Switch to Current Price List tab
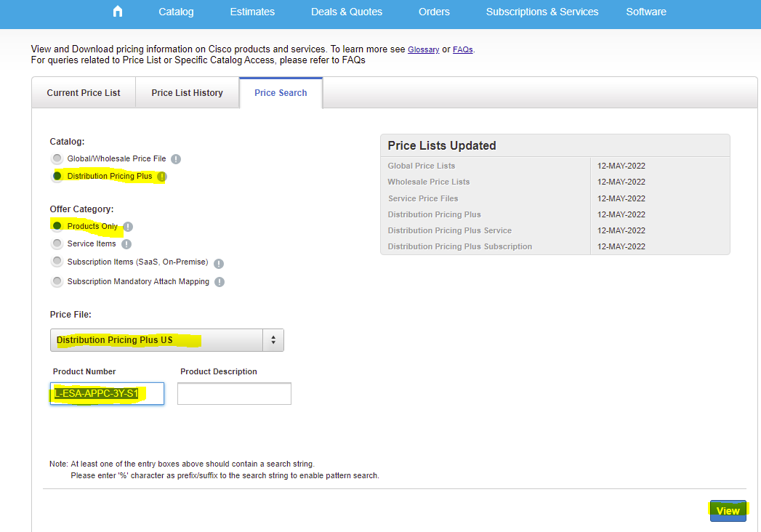The height and width of the screenshot is (532, 761). click(84, 93)
